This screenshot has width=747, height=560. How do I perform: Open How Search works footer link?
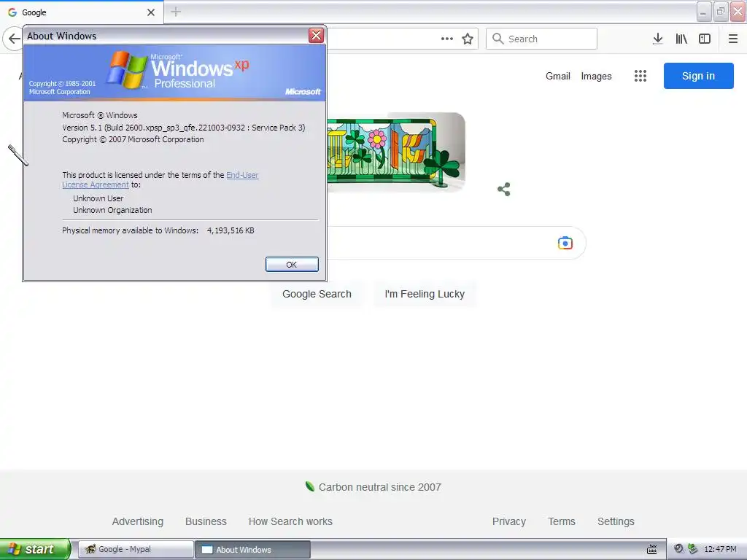[290, 521]
